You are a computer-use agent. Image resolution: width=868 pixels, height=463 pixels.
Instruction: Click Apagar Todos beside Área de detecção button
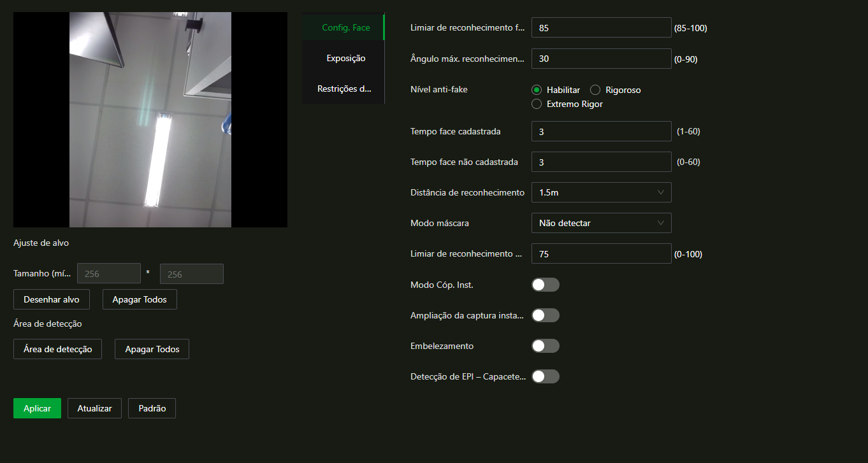pyautogui.click(x=152, y=349)
